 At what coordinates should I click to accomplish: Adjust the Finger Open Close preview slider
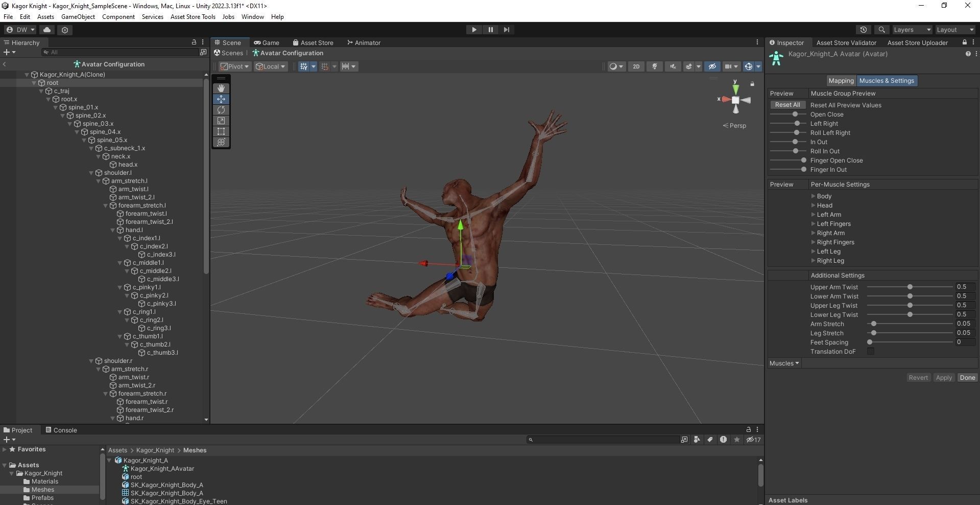point(788,160)
